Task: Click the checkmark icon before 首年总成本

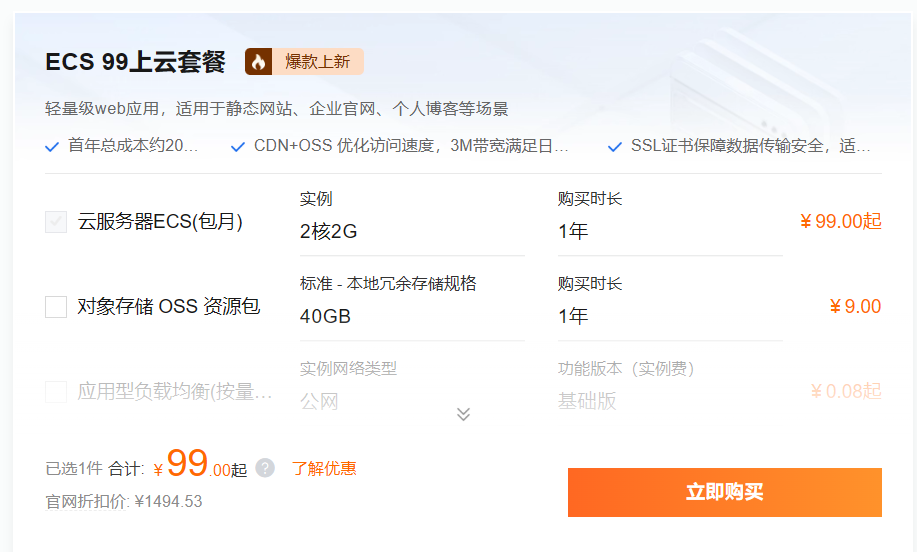Action: click(52, 147)
